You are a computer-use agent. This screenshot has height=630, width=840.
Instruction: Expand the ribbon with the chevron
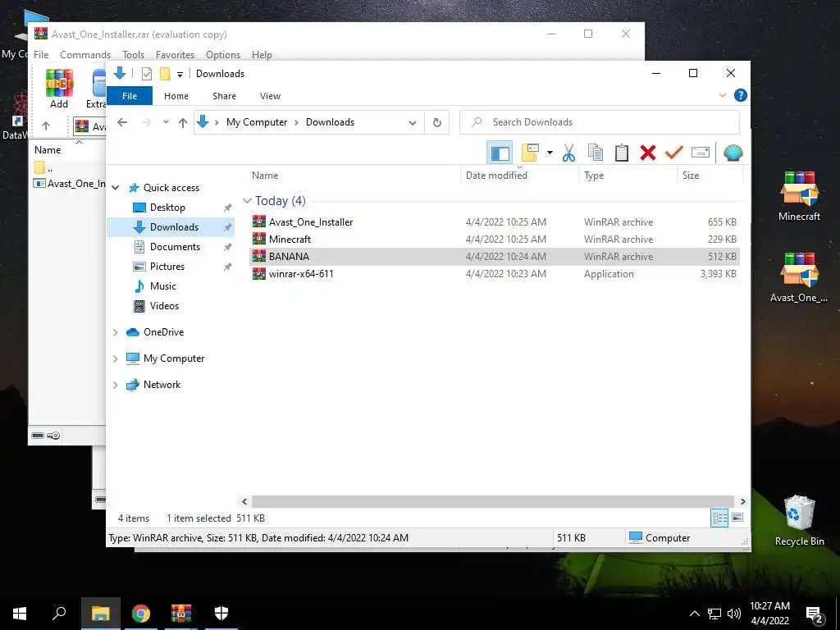[722, 95]
